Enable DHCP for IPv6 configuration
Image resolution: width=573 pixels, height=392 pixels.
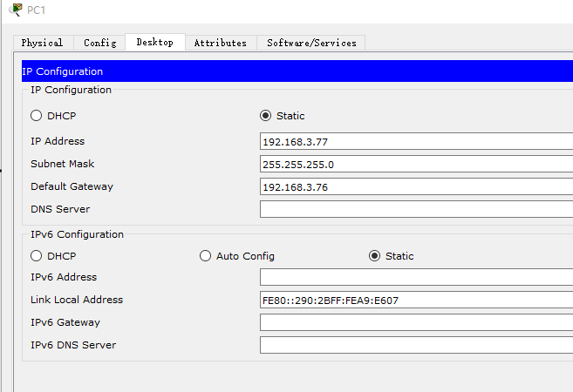[37, 256]
